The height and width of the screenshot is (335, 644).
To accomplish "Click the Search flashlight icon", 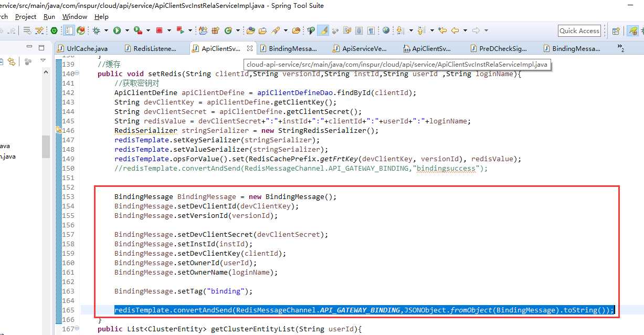I will pyautogui.click(x=275, y=30).
